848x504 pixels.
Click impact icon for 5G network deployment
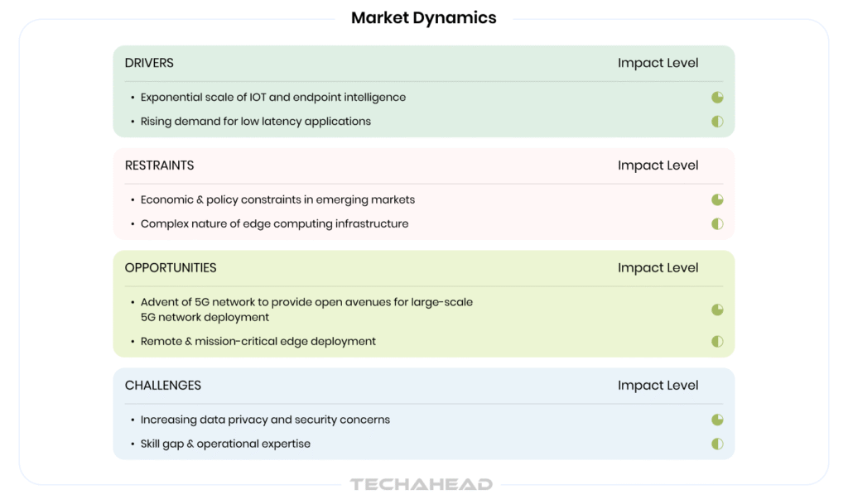tap(717, 310)
